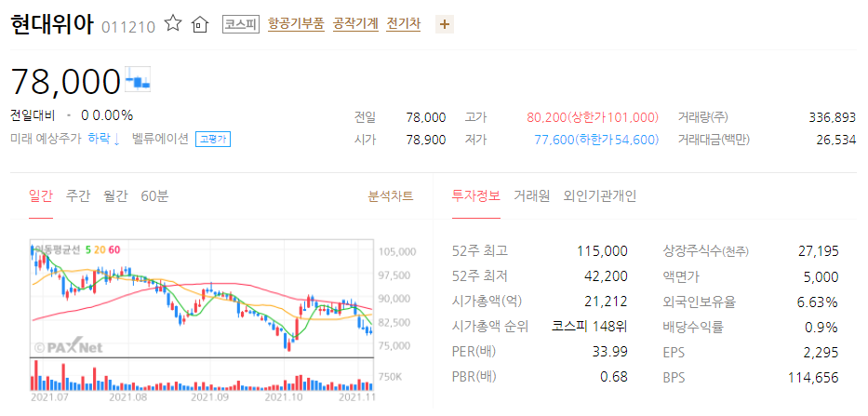868x416 pixels.
Task: Add 현대위아 to favorites with star icon
Action: [173, 24]
